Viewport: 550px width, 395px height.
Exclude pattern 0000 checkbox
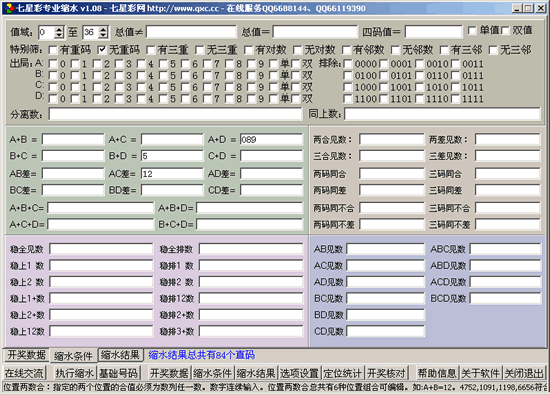tap(348, 64)
